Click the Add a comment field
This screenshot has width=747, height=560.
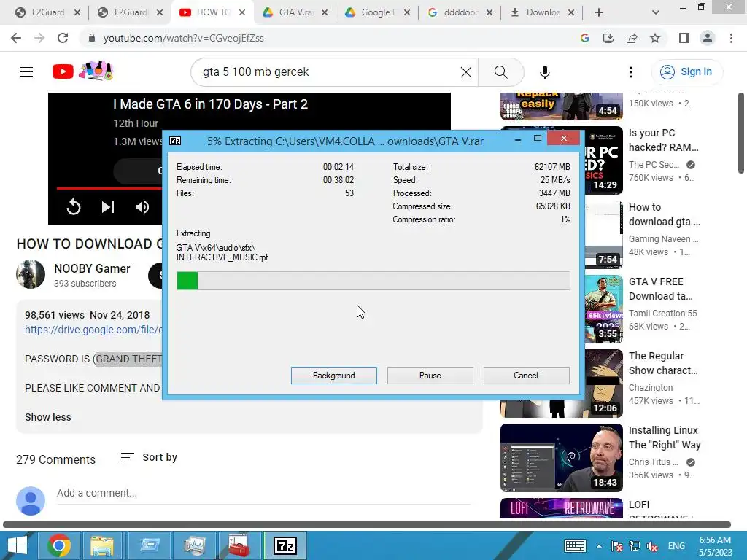click(263, 494)
